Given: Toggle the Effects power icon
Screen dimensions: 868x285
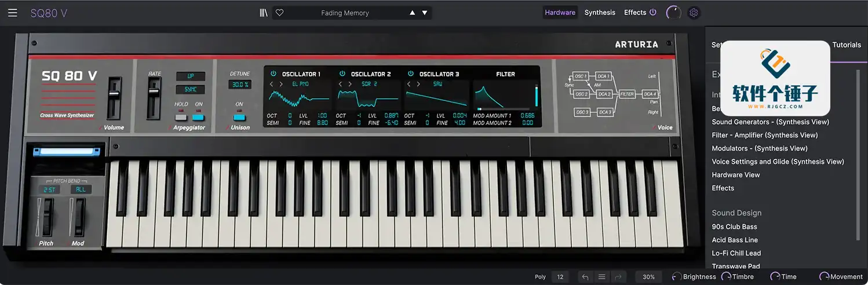Looking at the screenshot, I should coord(653,12).
